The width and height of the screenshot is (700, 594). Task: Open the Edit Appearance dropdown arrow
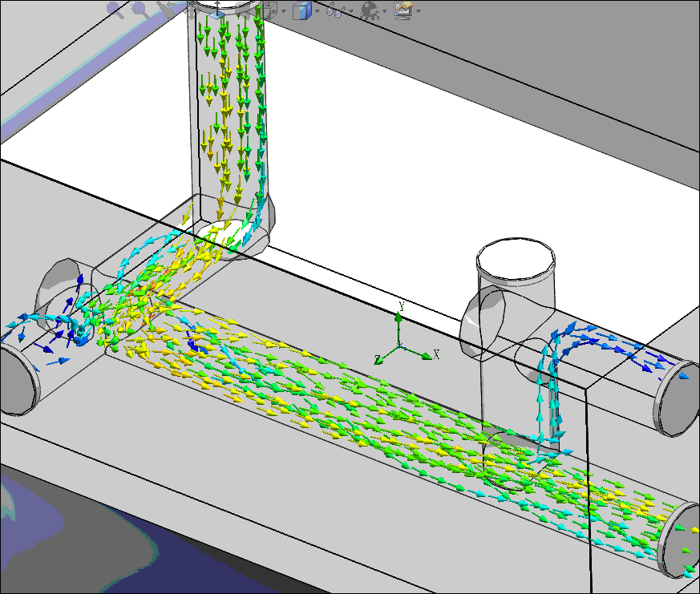(x=385, y=11)
